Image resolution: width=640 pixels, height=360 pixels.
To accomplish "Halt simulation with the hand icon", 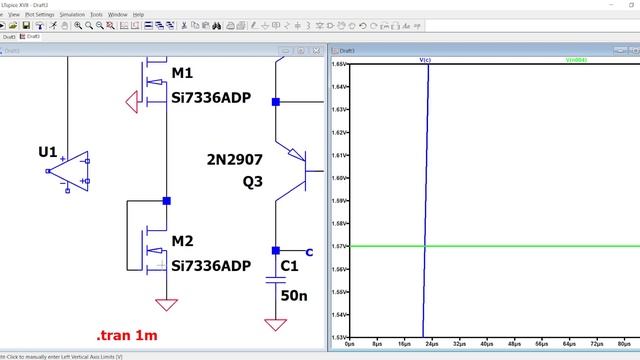I will pyautogui.click(x=64, y=26).
